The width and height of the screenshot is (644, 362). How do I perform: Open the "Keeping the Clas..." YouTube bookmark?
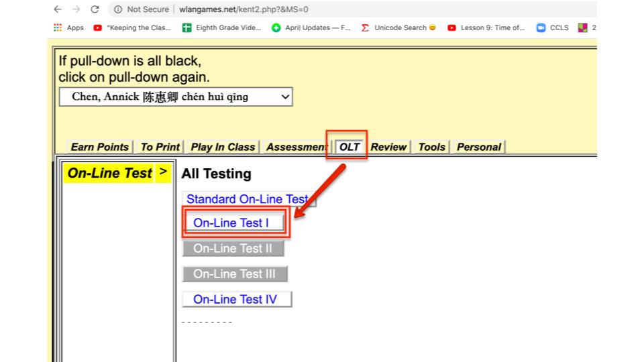coord(133,27)
